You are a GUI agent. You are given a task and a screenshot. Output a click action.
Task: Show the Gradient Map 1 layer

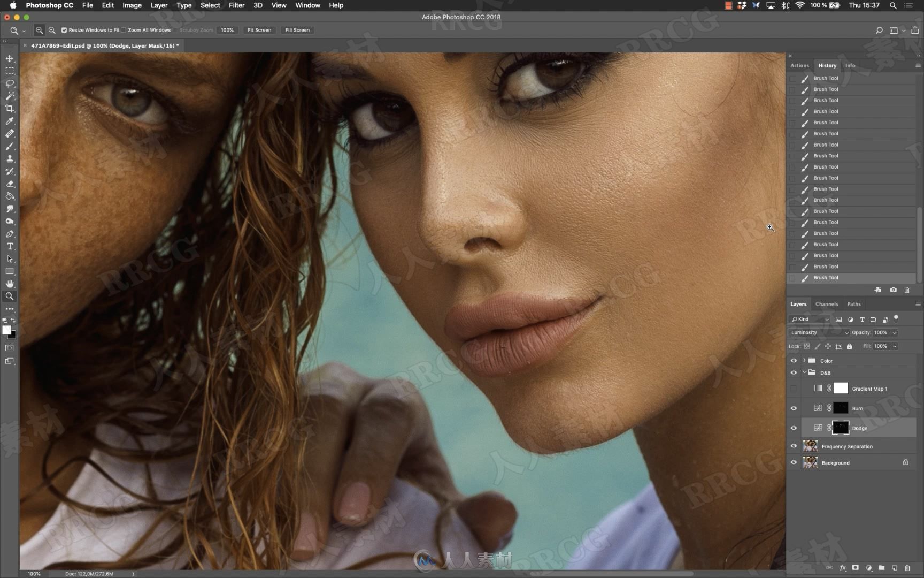click(x=794, y=389)
